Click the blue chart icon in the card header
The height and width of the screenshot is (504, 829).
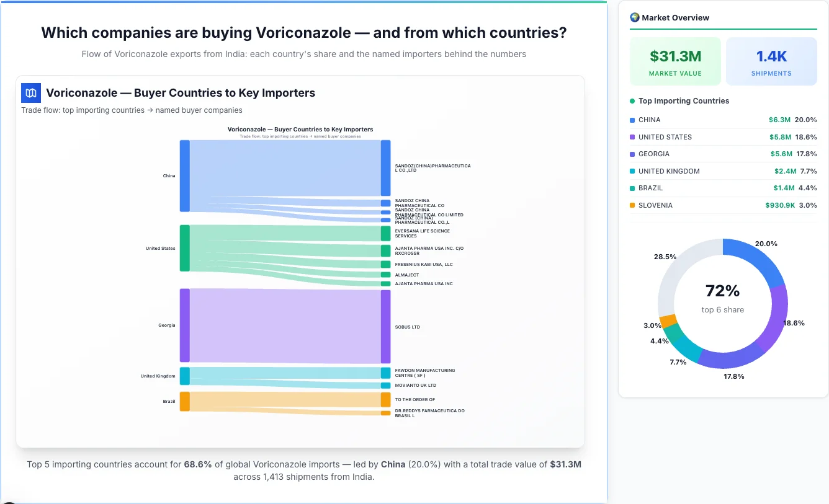coord(30,92)
